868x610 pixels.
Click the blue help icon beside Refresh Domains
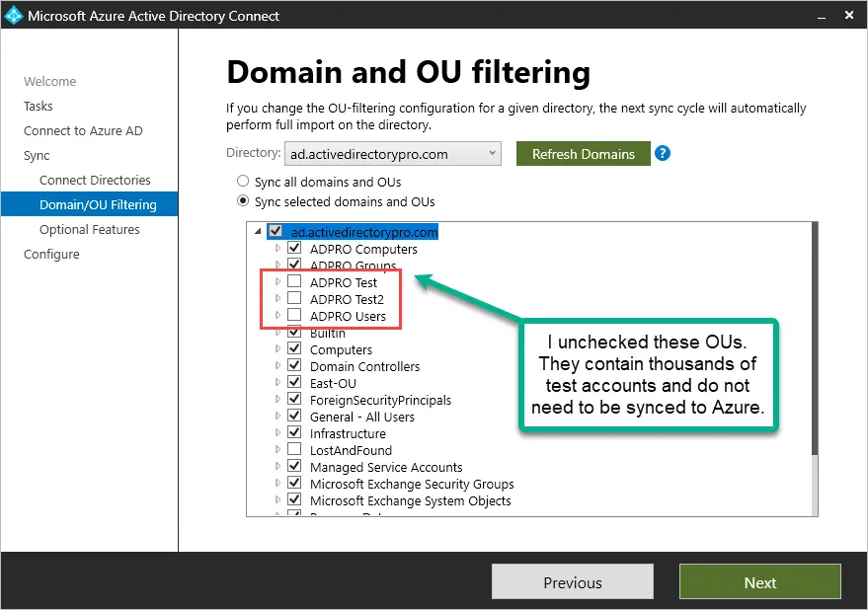pos(662,153)
